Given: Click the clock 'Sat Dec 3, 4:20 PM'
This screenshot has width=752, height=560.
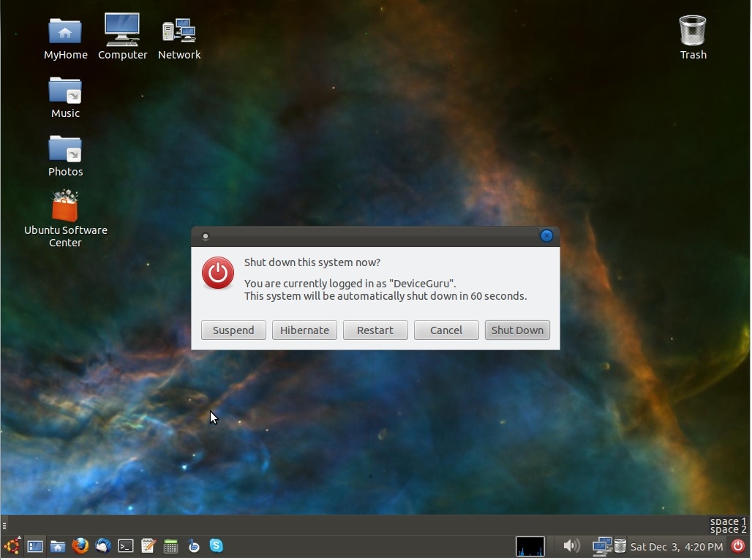Looking at the screenshot, I should [x=676, y=547].
